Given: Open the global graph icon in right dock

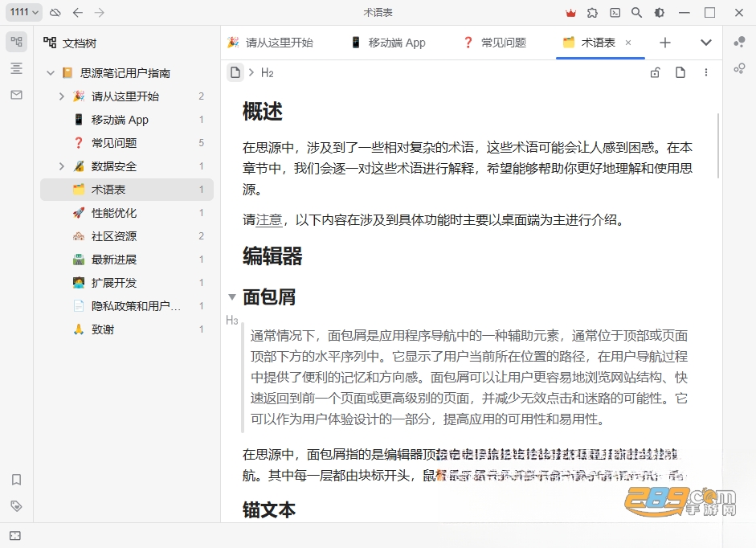Looking at the screenshot, I should point(739,68).
